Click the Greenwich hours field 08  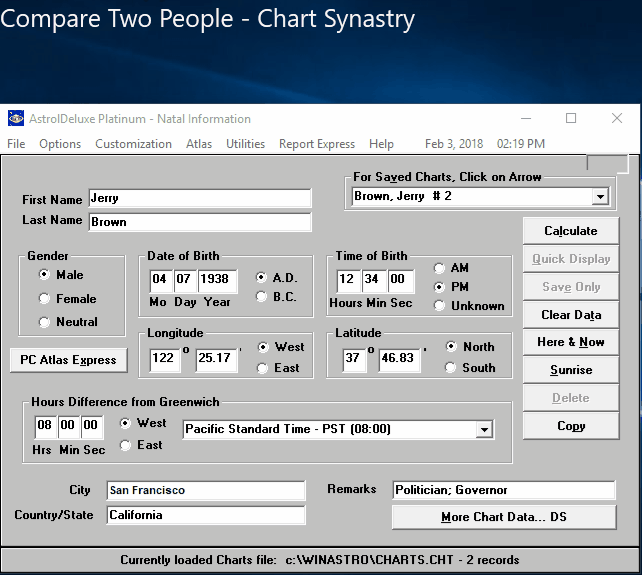point(45,426)
